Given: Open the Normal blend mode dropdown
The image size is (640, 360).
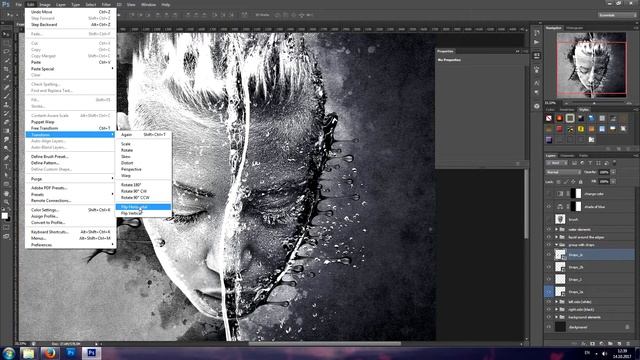Looking at the screenshot, I should tap(563, 172).
